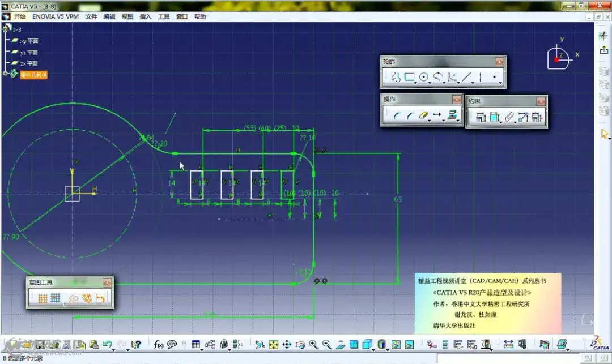Toggle Geometrical Constraints in 草图工具

(87, 298)
